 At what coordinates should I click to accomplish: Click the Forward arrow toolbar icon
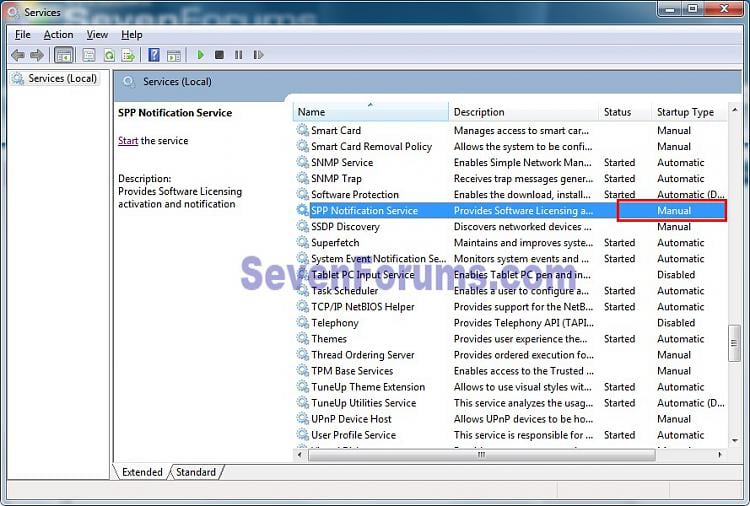pos(37,55)
